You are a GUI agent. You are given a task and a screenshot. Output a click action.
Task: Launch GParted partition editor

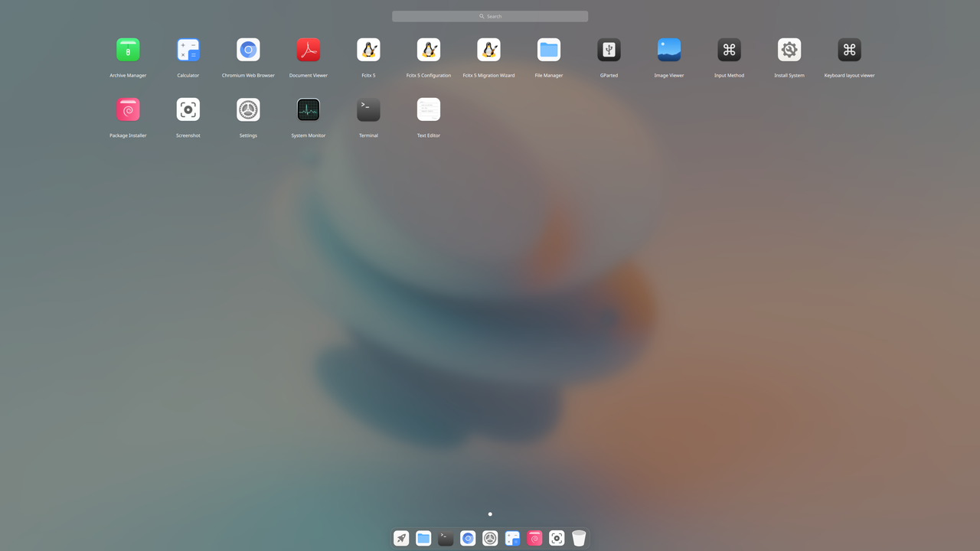click(x=609, y=49)
